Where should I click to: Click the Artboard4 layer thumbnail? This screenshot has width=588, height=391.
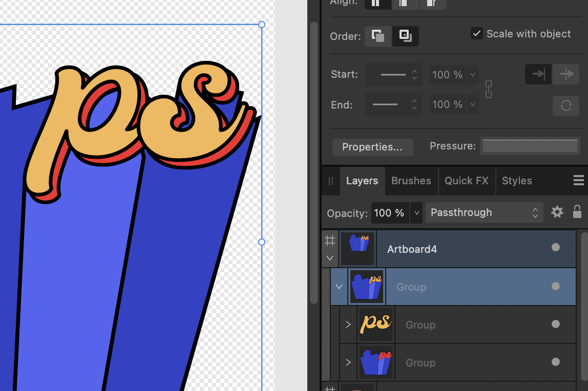358,249
